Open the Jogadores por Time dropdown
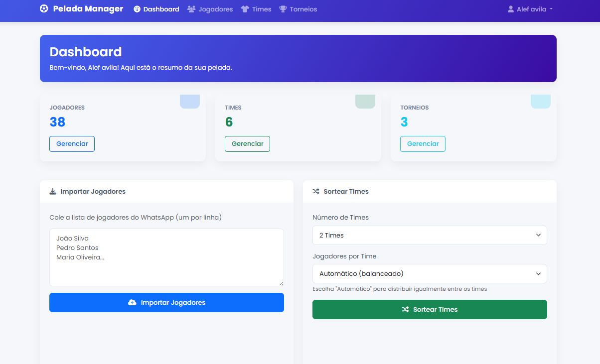Image resolution: width=600 pixels, height=364 pixels. point(429,274)
